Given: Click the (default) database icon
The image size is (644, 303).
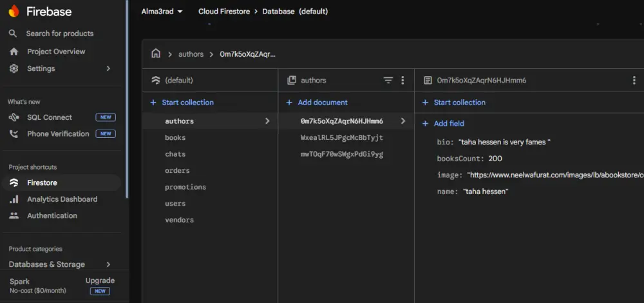Looking at the screenshot, I should pos(156,80).
